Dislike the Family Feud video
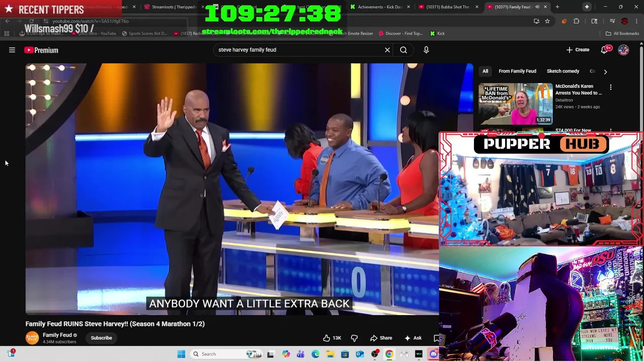 (354, 338)
